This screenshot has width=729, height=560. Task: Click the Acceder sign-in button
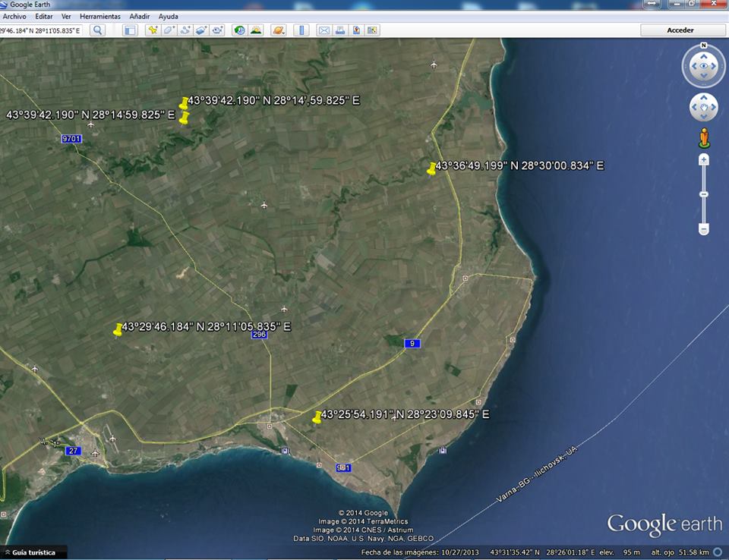coord(680,30)
